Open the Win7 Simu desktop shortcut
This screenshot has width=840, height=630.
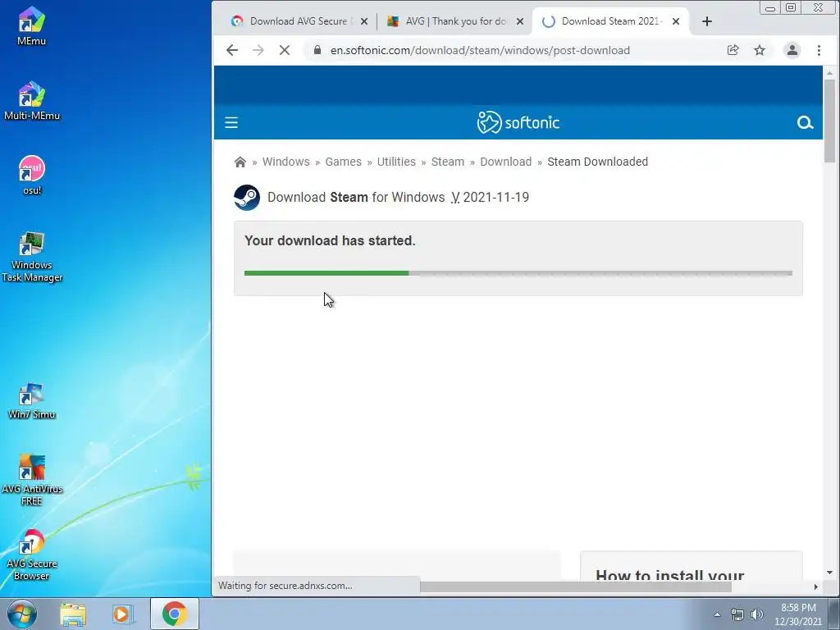[32, 400]
